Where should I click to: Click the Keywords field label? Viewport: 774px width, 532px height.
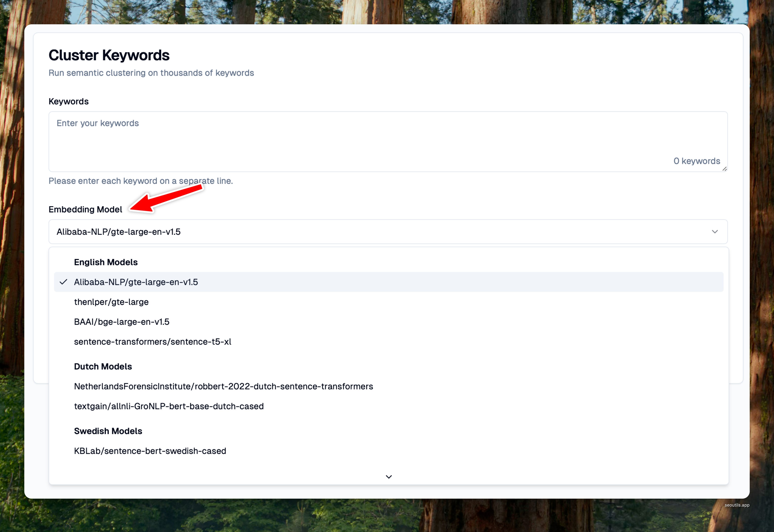coord(69,101)
